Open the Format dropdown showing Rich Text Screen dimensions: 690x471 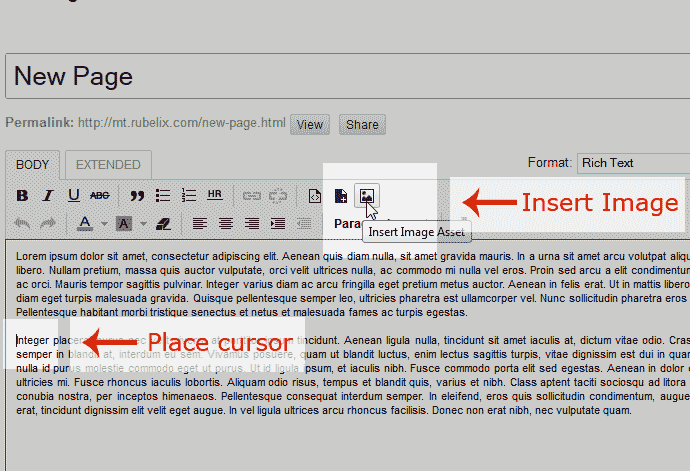(632, 163)
